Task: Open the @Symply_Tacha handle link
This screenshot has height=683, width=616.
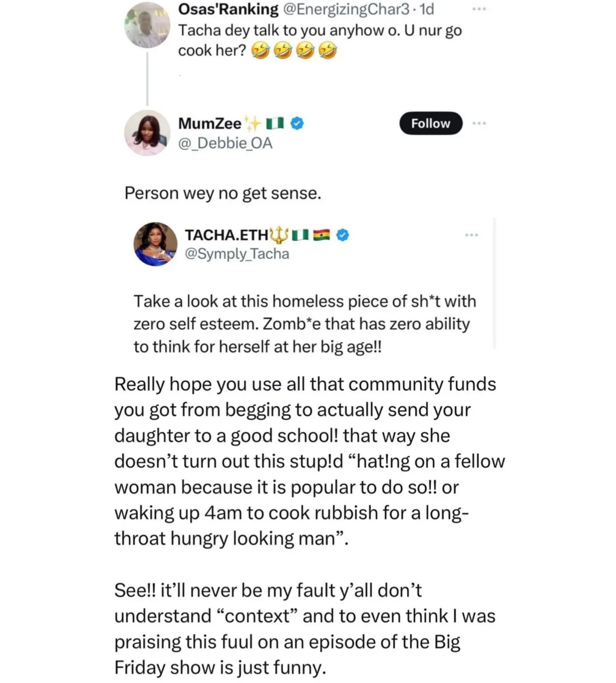Action: (x=237, y=254)
